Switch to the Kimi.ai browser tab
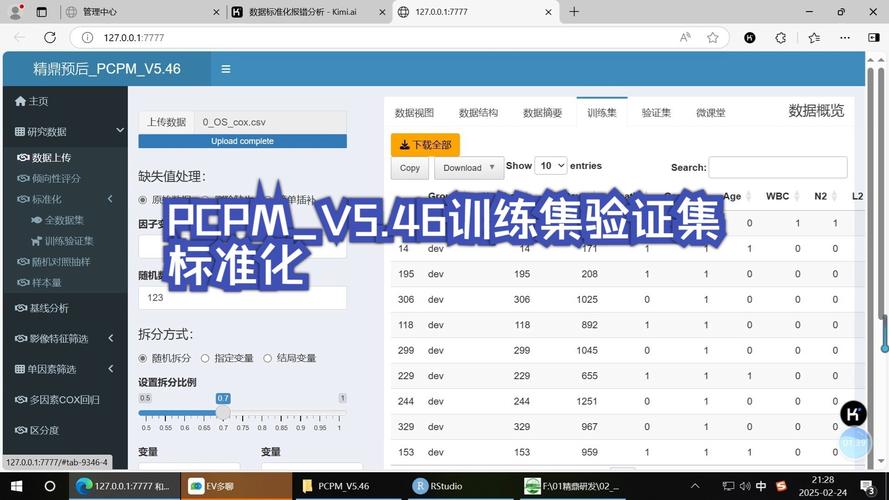This screenshot has height=500, width=889. point(308,11)
